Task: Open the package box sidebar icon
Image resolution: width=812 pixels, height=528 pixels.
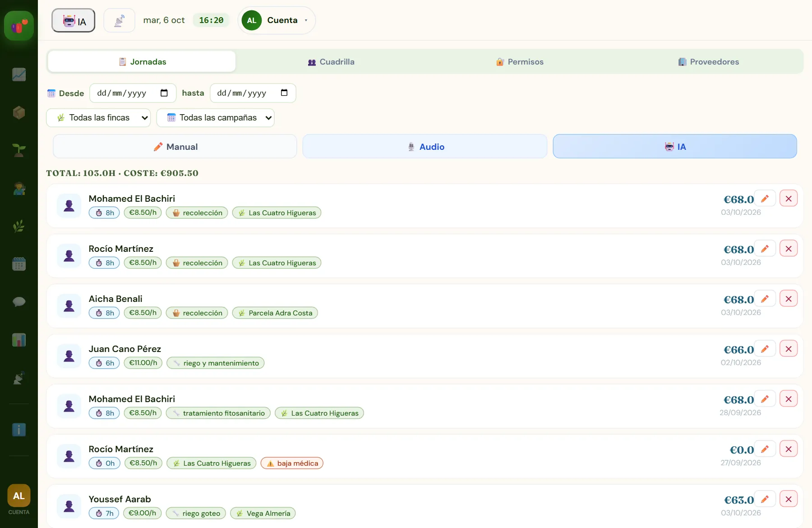Action: click(19, 112)
